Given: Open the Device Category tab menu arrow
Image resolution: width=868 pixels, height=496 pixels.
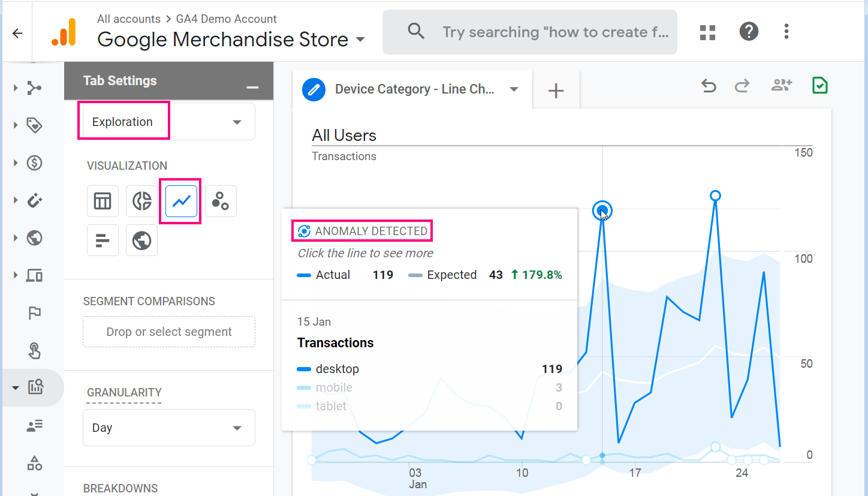Looking at the screenshot, I should [x=514, y=89].
